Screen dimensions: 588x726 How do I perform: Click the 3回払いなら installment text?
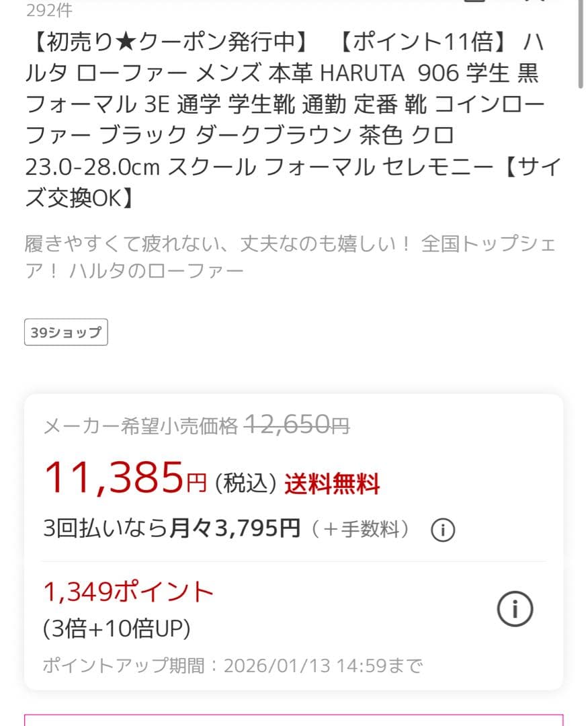pos(105,530)
